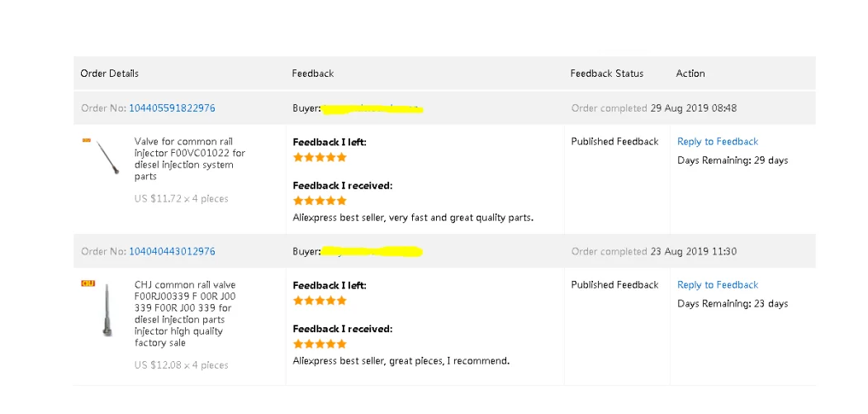Open the 'CHJ common rail valve F00RJ00339' title
This screenshot has width=868, height=414.
pyautogui.click(x=184, y=313)
